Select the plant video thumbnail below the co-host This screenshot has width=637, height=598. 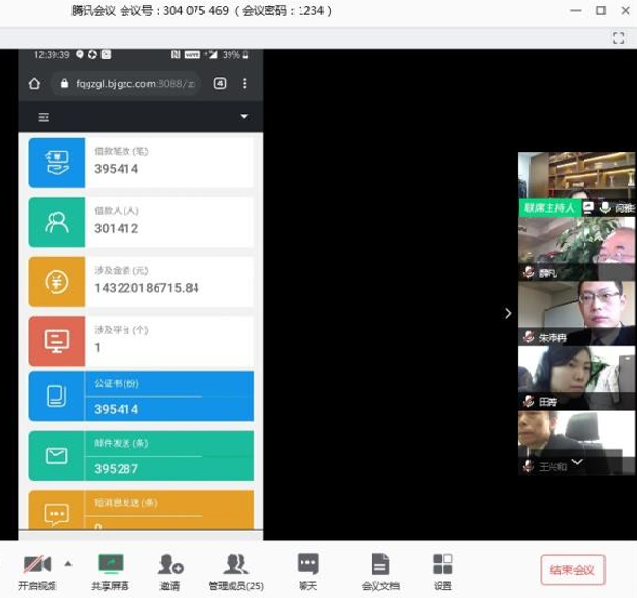pos(576,249)
